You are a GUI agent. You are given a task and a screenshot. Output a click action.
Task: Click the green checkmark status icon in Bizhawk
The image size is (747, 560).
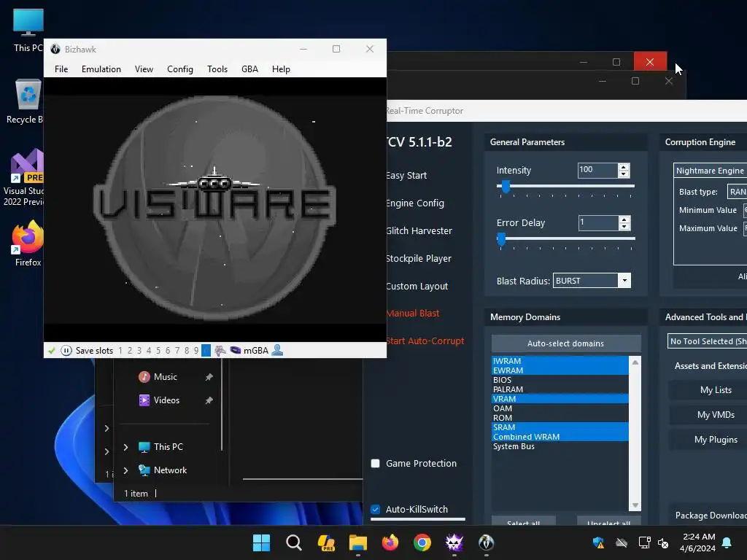pyautogui.click(x=52, y=351)
